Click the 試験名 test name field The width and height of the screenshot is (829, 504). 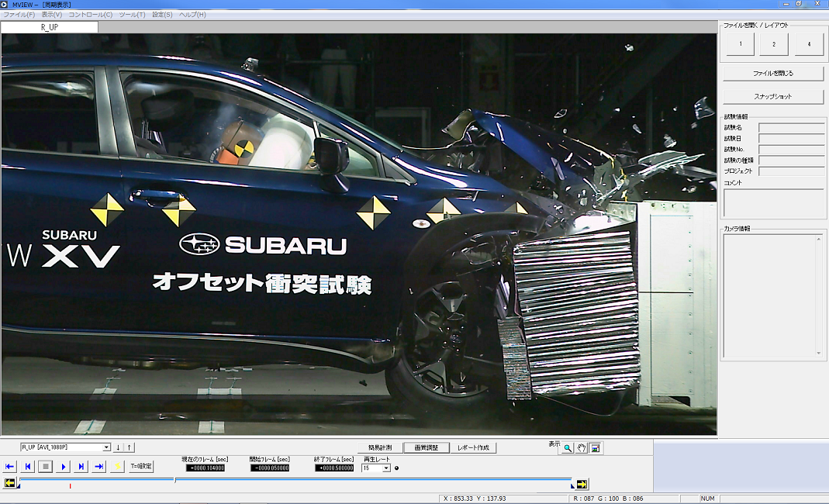coord(792,127)
